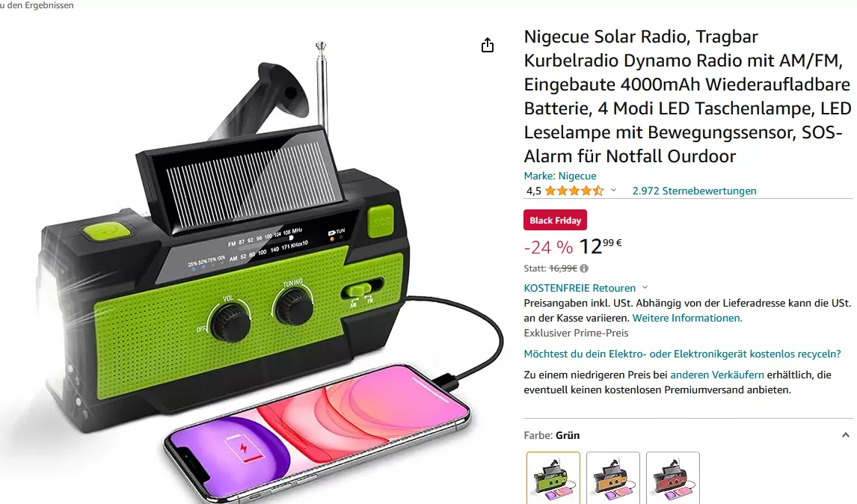The image size is (857, 504).
Task: Click the Black Friday deal badge
Action: 555,221
